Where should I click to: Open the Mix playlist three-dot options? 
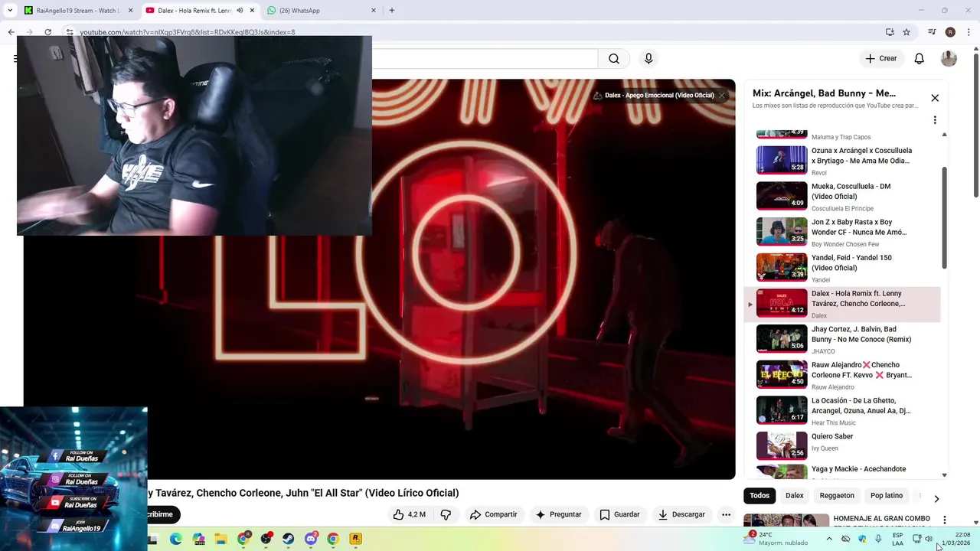click(935, 120)
